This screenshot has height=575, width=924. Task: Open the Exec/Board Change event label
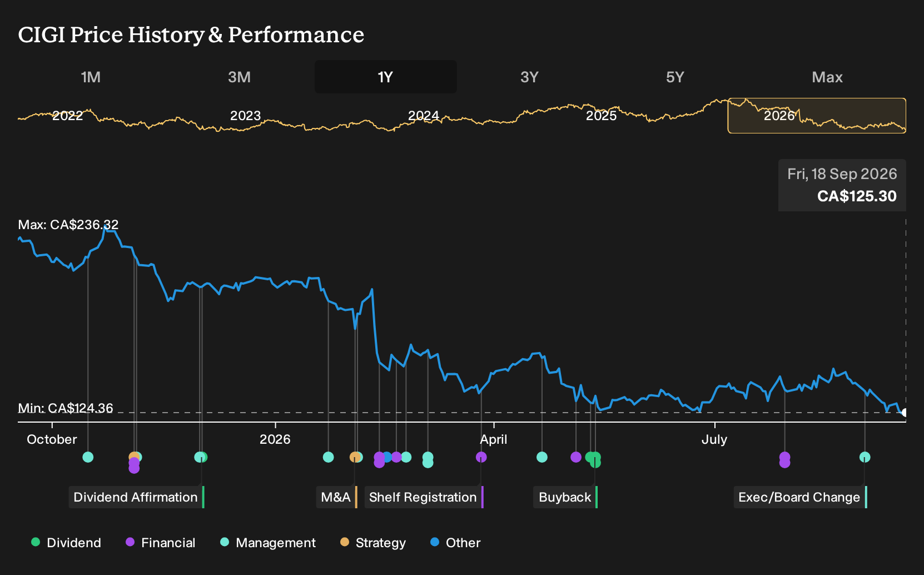pyautogui.click(x=799, y=497)
